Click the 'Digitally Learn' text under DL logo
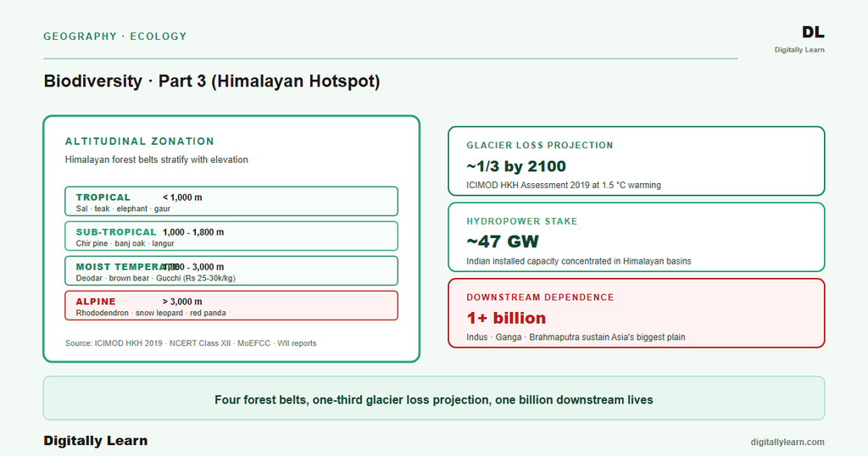The image size is (868, 456). [x=799, y=50]
